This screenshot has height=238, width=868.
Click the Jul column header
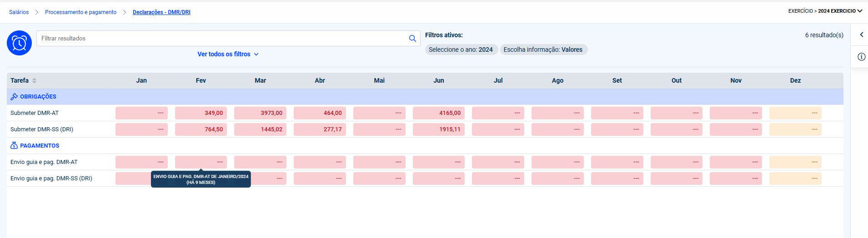(498, 80)
